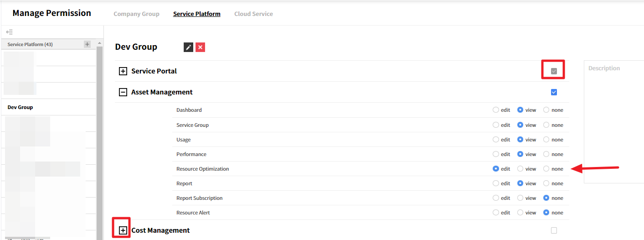The width and height of the screenshot is (644, 240).
Task: Set Resource Optimization permission to none
Action: click(546, 169)
